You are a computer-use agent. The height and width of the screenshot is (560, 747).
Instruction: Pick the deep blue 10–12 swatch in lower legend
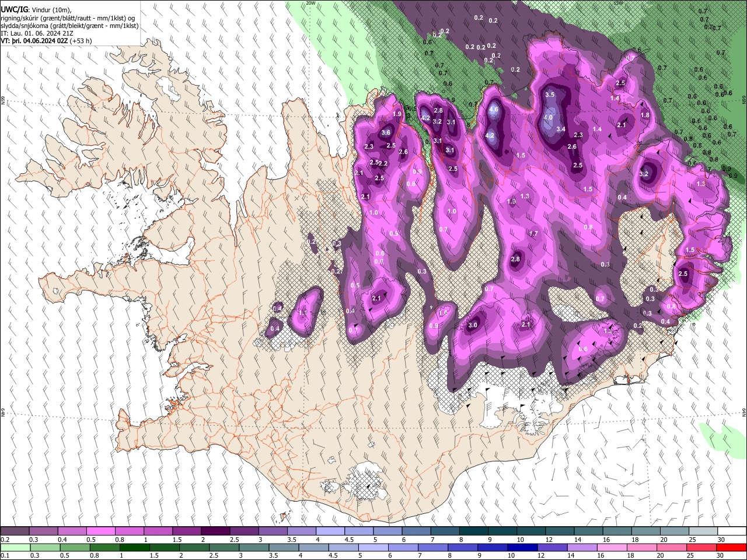[x=523, y=548]
